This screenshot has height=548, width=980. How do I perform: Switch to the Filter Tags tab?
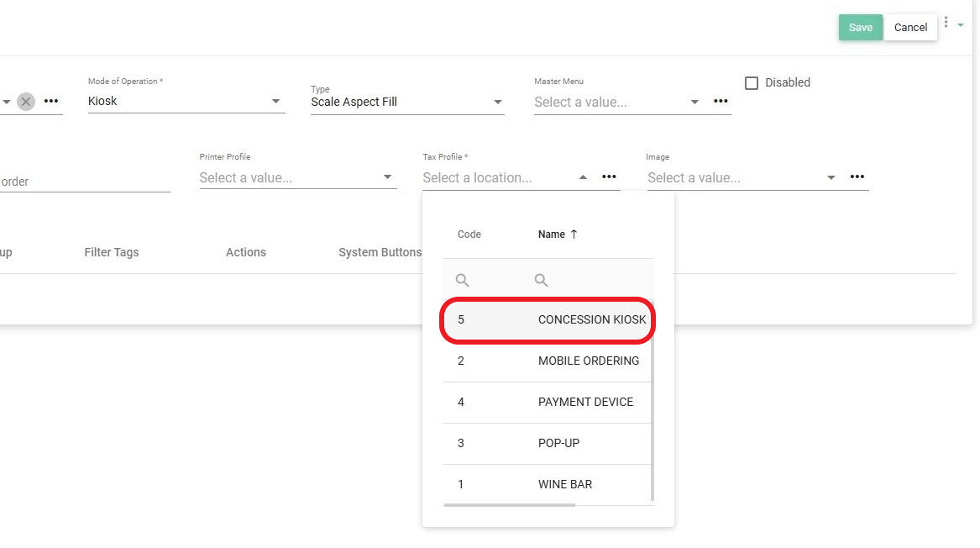[112, 252]
